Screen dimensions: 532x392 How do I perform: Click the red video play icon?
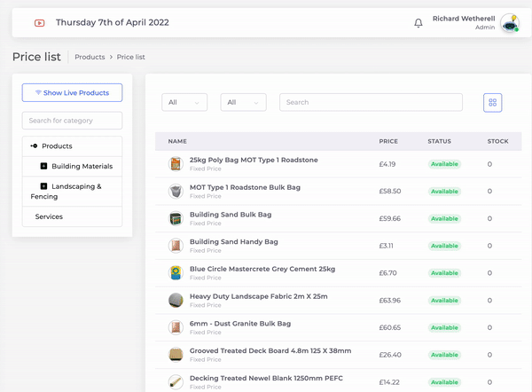click(39, 23)
